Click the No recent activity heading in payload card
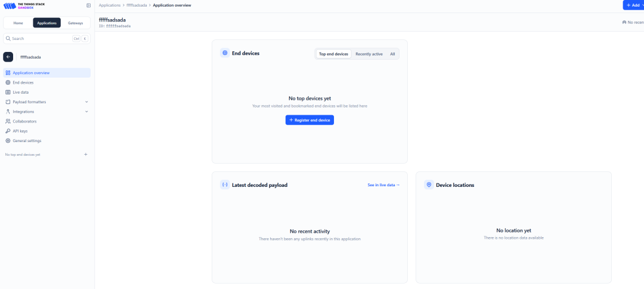This screenshot has width=644, height=289. coord(309,232)
